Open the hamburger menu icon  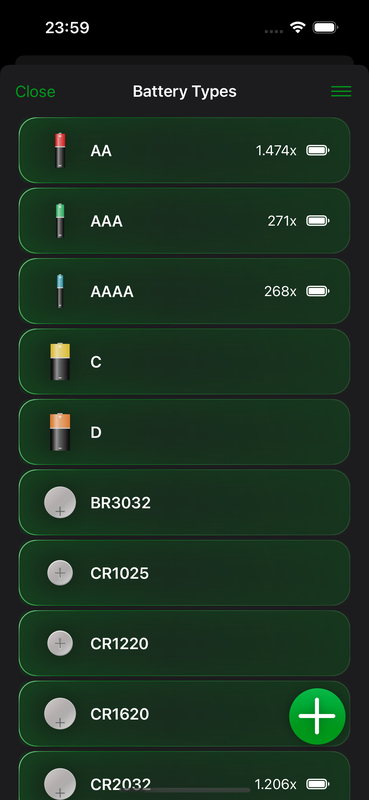click(341, 91)
